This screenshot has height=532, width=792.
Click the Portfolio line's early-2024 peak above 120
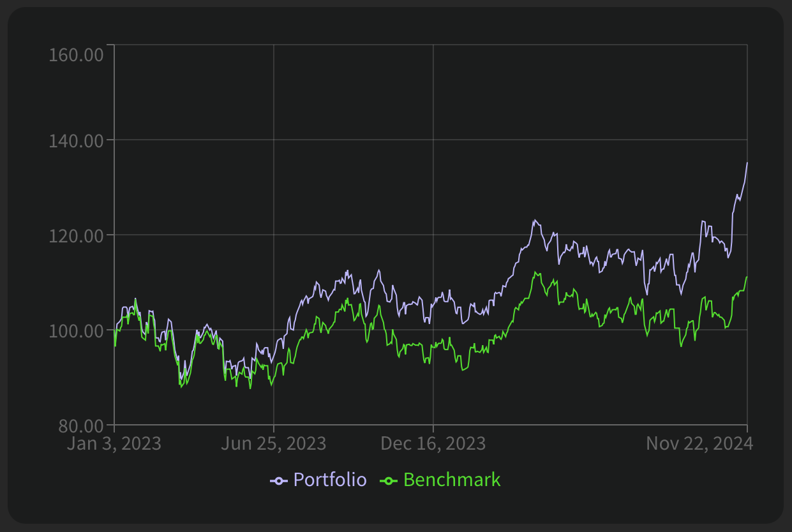[534, 221]
